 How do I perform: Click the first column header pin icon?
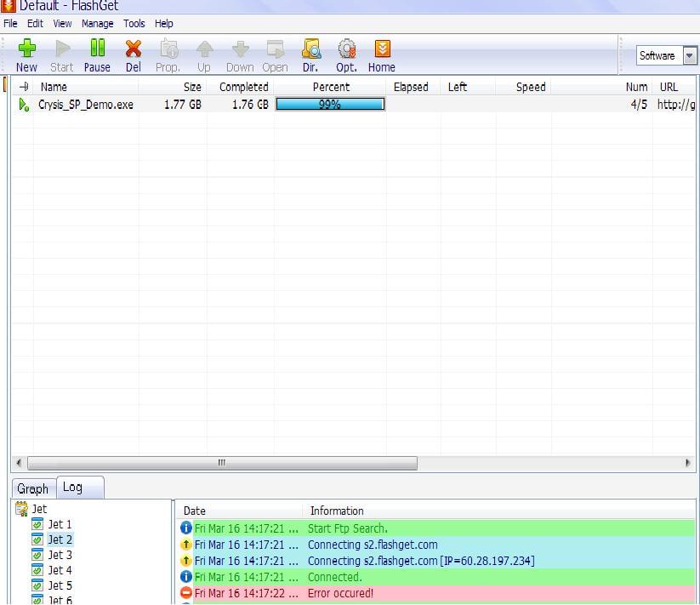tap(24, 87)
